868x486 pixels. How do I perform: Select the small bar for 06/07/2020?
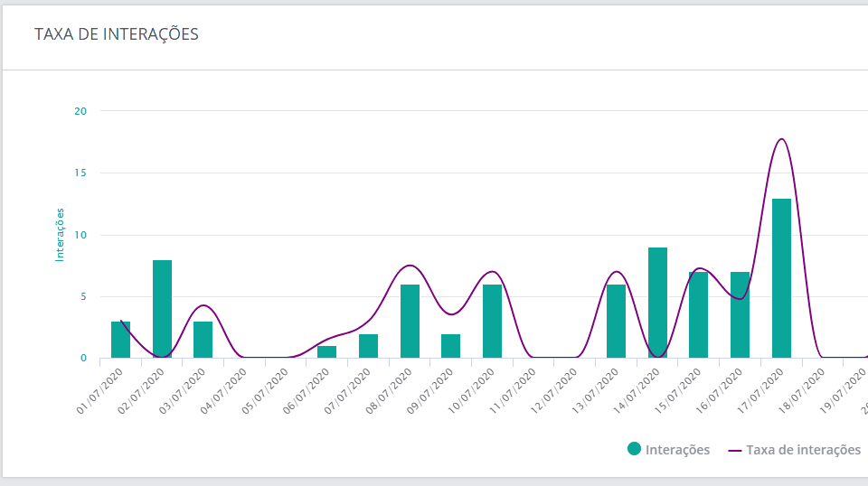[x=326, y=351]
